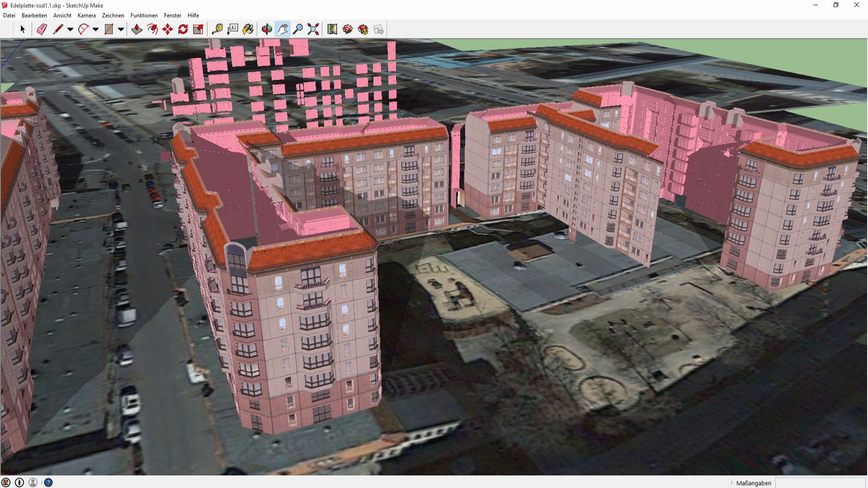Pick the Tape Measure tool
The height and width of the screenshot is (488, 868).
tap(217, 29)
